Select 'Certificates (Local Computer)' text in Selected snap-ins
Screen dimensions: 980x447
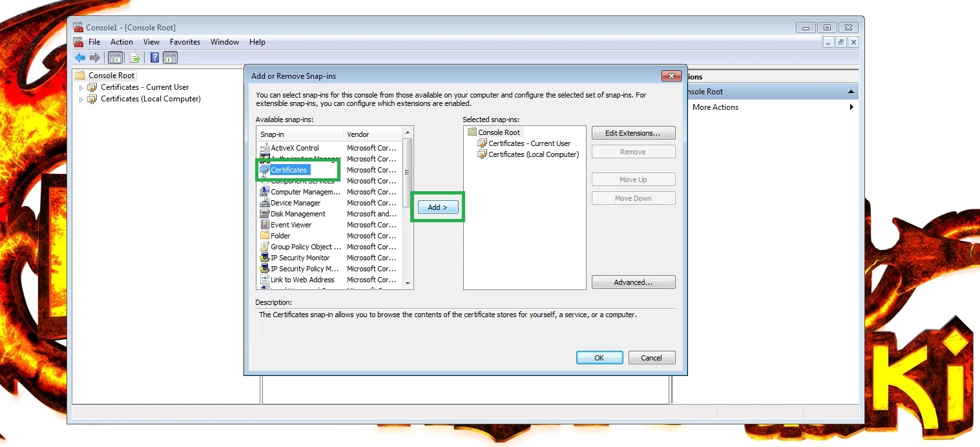tap(534, 154)
